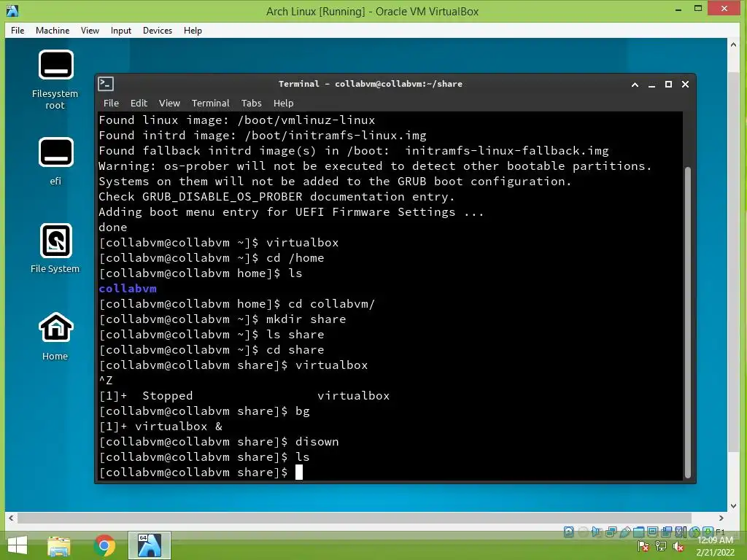Open the efi drive desktop icon
Viewport: 747px width, 560px height.
[55, 161]
